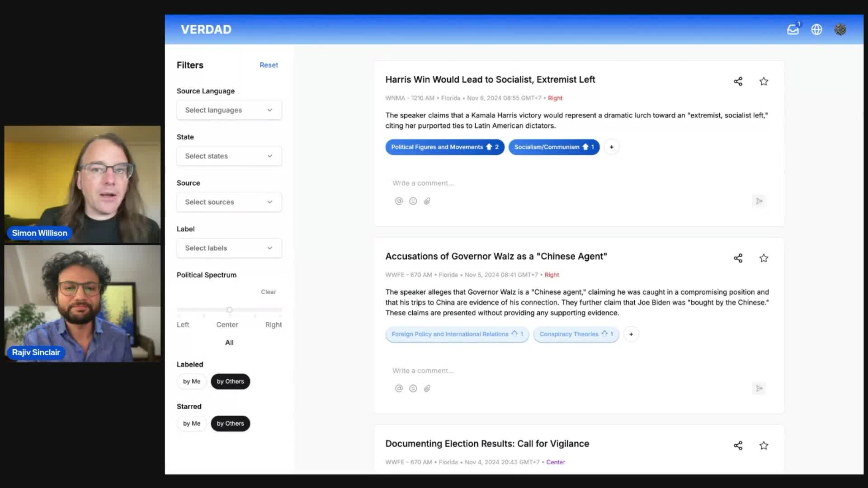Share the Harris Win snippet

738,81
